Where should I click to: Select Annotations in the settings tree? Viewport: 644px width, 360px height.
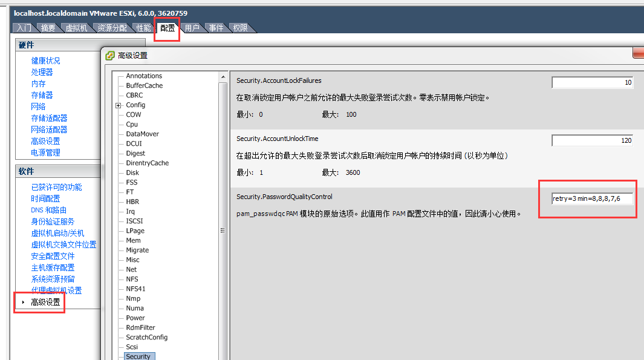tap(145, 76)
